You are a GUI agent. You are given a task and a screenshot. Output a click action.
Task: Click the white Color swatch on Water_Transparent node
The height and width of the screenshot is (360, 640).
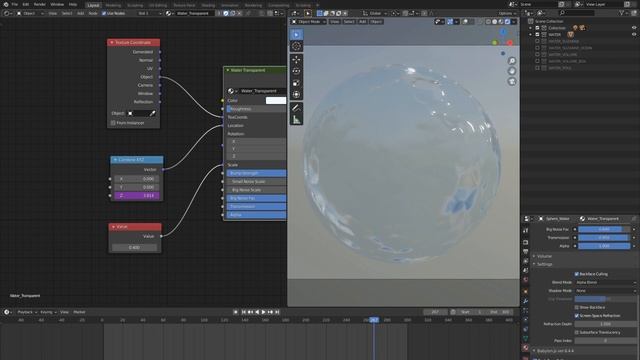pos(276,100)
